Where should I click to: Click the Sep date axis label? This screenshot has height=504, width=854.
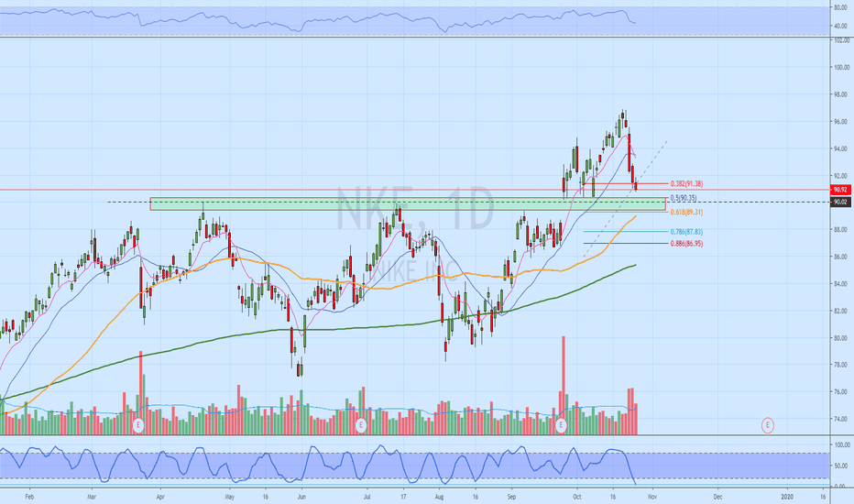[x=511, y=497]
